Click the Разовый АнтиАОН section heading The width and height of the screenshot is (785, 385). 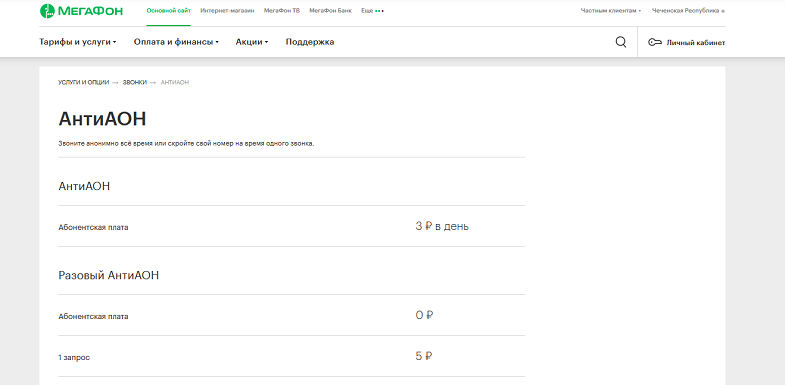[x=109, y=275]
